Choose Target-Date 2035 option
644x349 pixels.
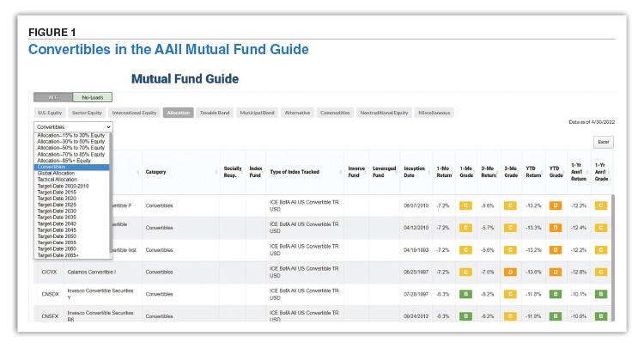click(x=71, y=217)
